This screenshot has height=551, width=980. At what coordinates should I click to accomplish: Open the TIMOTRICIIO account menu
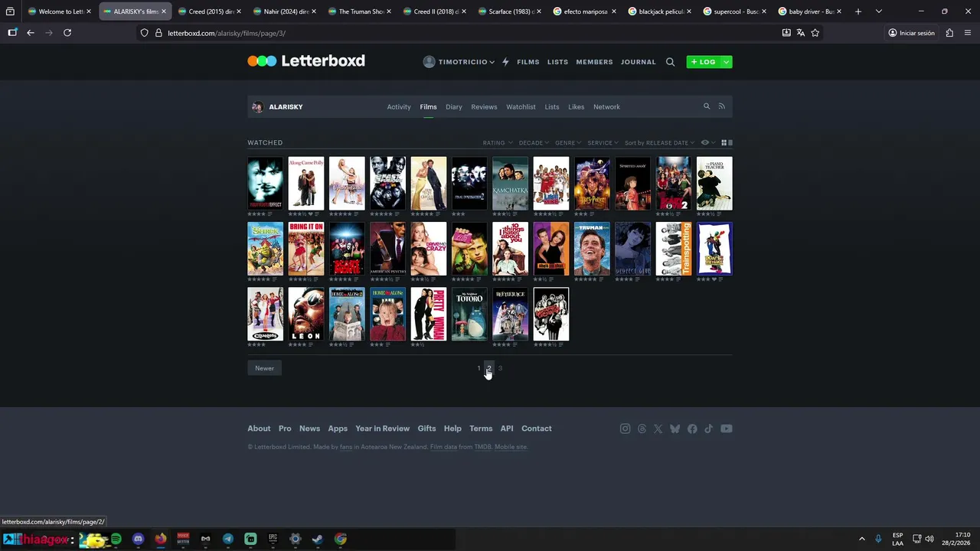tap(459, 62)
